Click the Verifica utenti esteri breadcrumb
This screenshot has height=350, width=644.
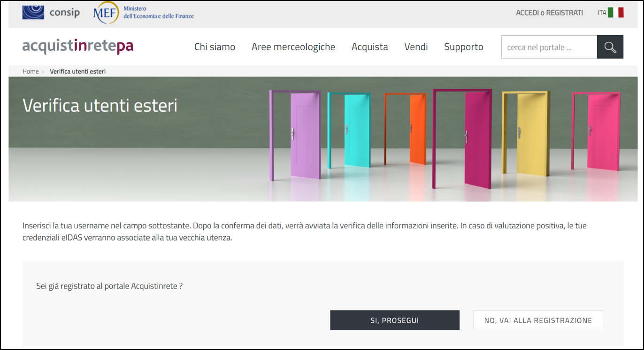[77, 71]
